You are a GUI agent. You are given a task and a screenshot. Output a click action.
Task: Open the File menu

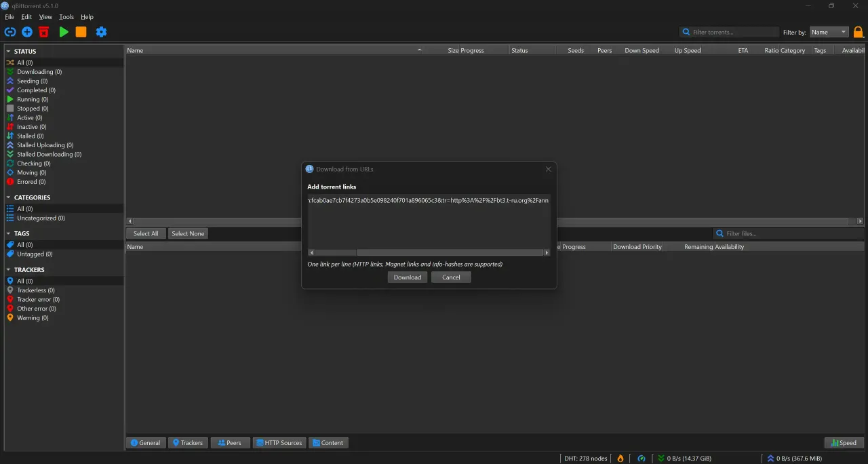(9, 17)
